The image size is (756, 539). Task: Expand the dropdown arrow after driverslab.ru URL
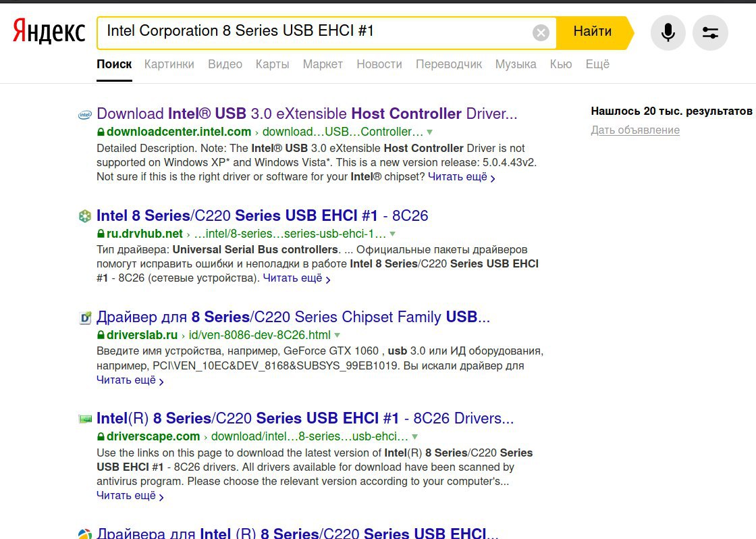337,336
